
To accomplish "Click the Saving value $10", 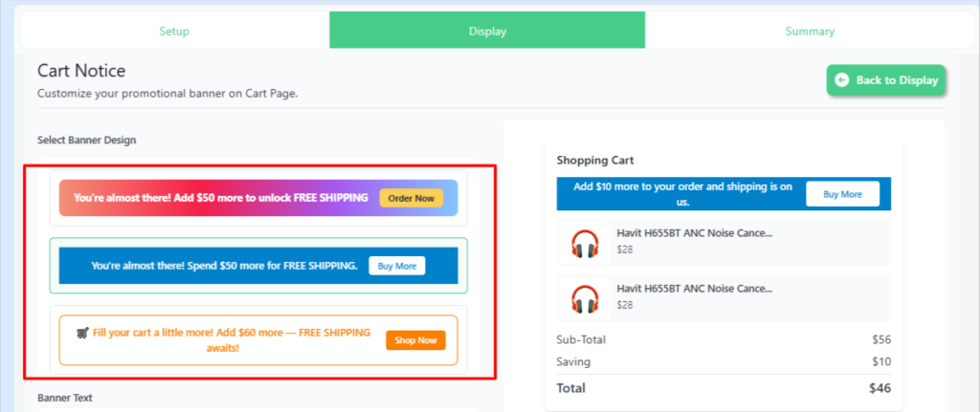I will [881, 361].
